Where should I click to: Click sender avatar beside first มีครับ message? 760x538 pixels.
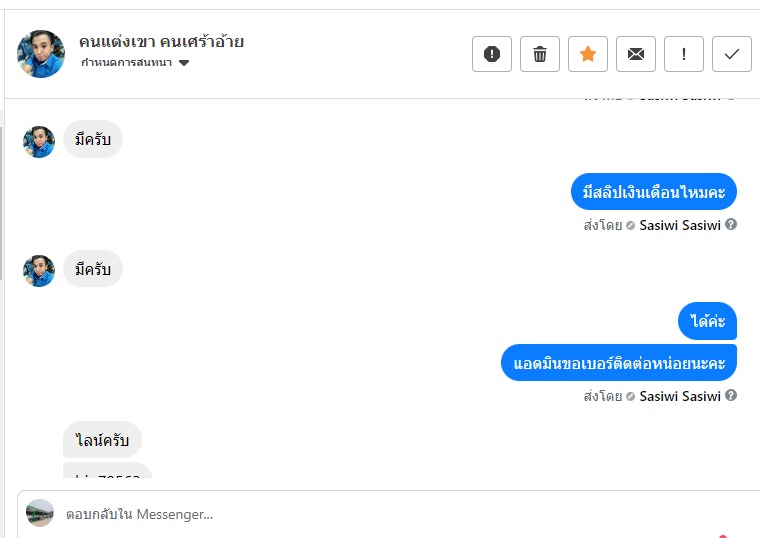(x=39, y=141)
